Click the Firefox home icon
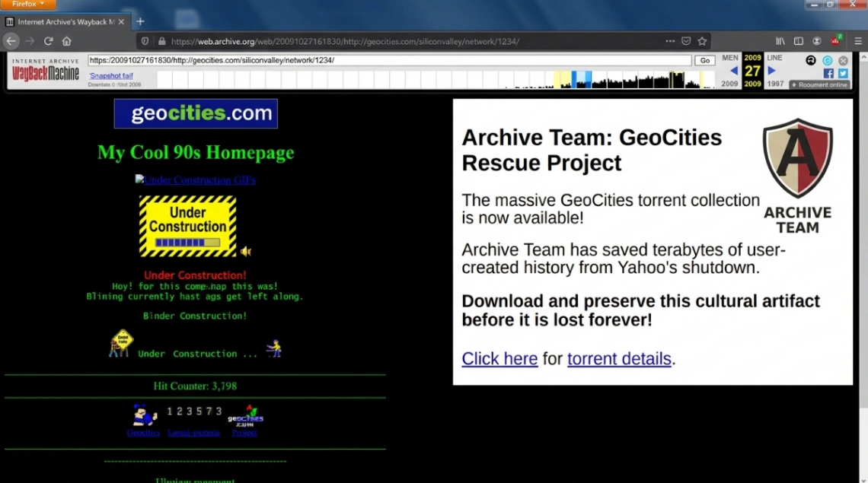Image resolution: width=868 pixels, height=483 pixels. coord(66,40)
